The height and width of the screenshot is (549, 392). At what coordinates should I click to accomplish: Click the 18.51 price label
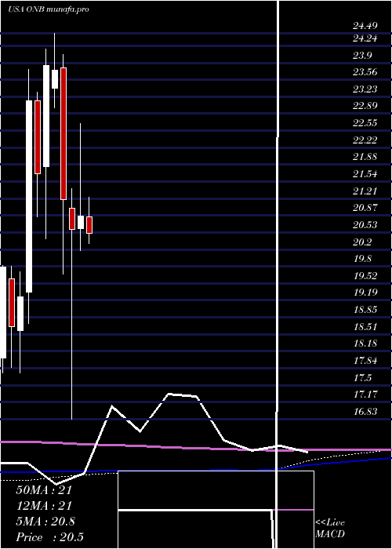365,327
